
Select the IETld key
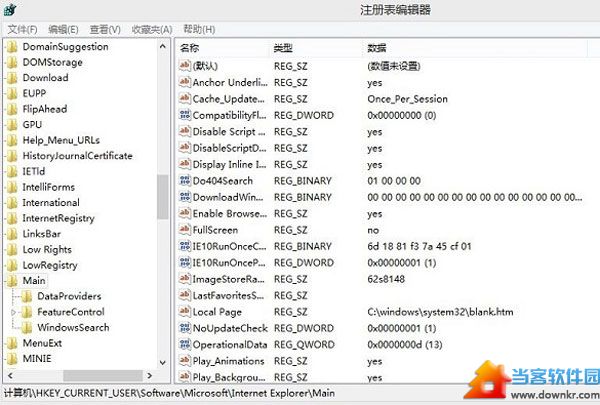pyautogui.click(x=34, y=171)
